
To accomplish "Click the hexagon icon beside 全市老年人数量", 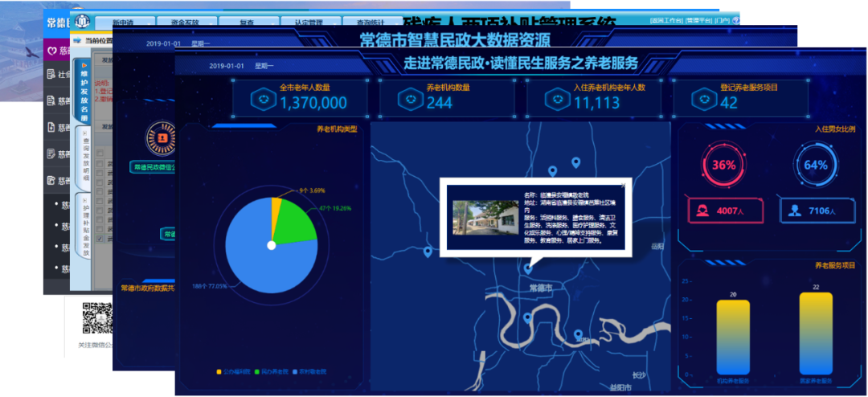I will [263, 98].
